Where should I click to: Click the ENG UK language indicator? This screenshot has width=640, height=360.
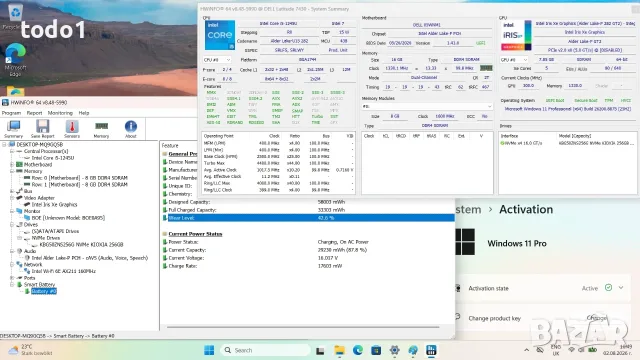coord(556,350)
